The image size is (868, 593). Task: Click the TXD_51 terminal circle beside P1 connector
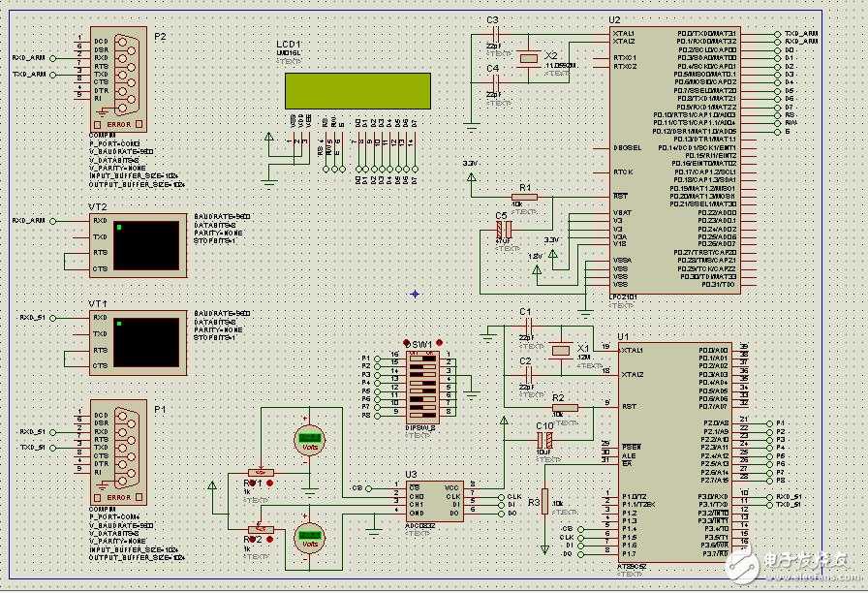[x=53, y=448]
